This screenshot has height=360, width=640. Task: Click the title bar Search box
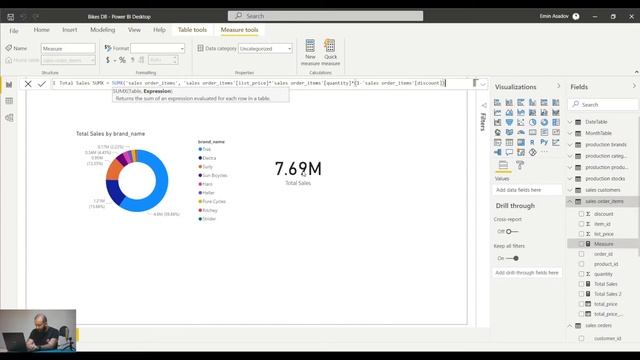(x=325, y=16)
